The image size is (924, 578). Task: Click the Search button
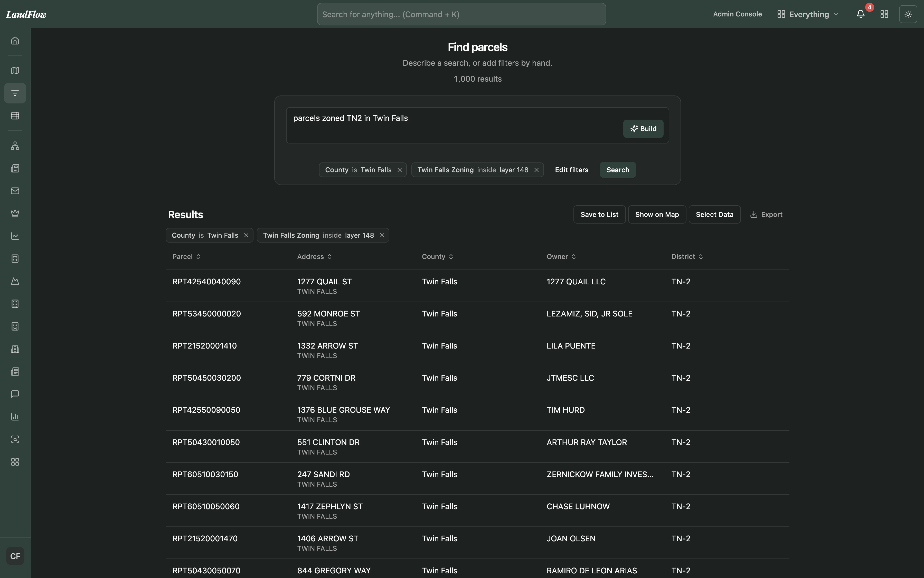tap(617, 170)
